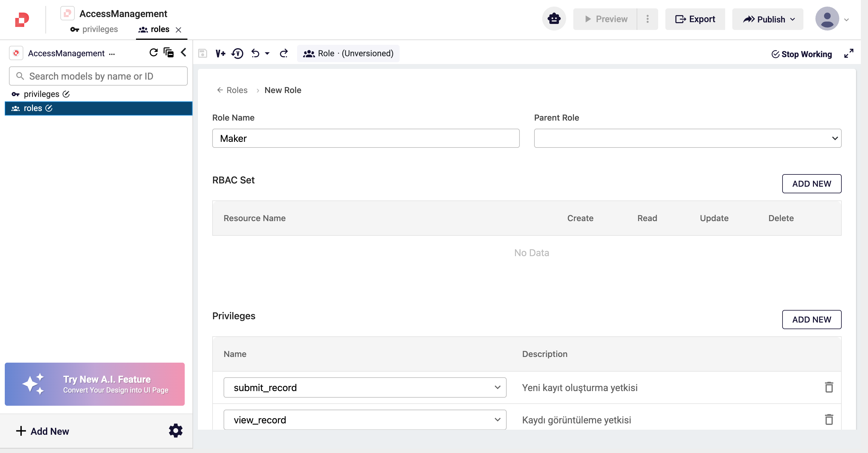Screen dimensions: 868x453
Task: Click the edit icon next to privileges
Action: click(66, 94)
